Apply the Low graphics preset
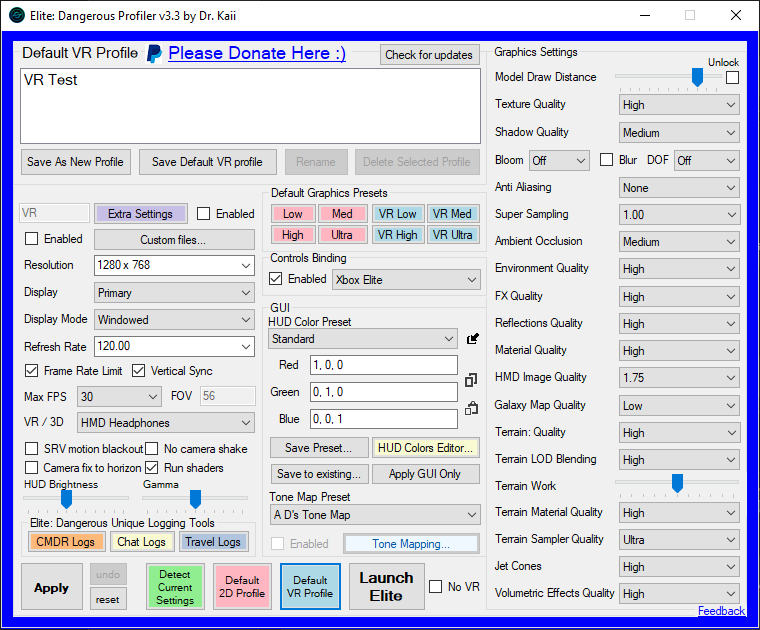760x630 pixels. point(293,214)
